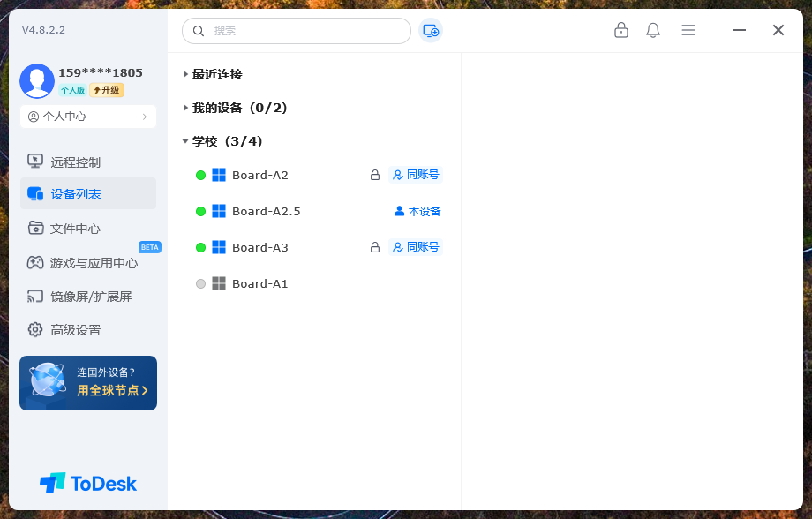Open the hamburger menu in title bar
The height and width of the screenshot is (519, 812).
click(x=688, y=30)
